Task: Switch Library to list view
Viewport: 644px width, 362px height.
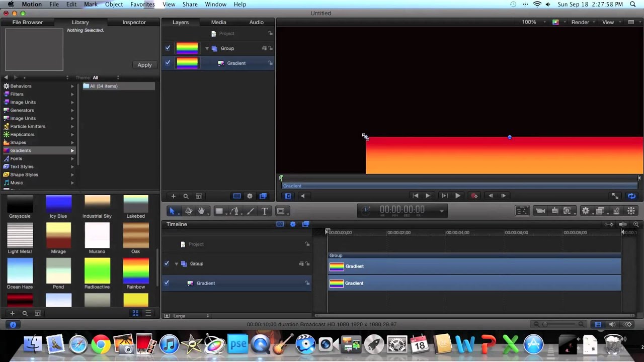Action: 148,313
